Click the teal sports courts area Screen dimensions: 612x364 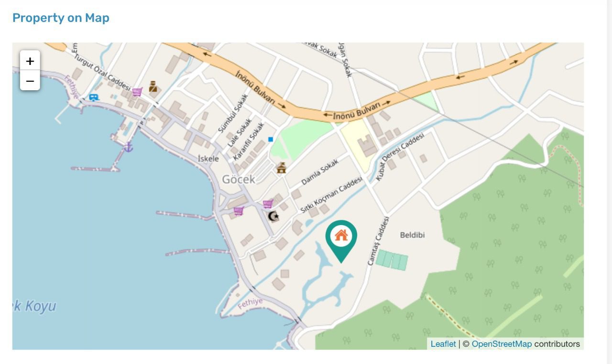point(392,260)
